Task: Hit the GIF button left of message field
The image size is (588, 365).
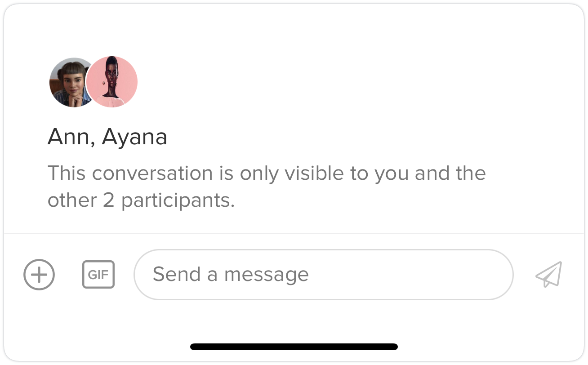Action: pos(98,274)
